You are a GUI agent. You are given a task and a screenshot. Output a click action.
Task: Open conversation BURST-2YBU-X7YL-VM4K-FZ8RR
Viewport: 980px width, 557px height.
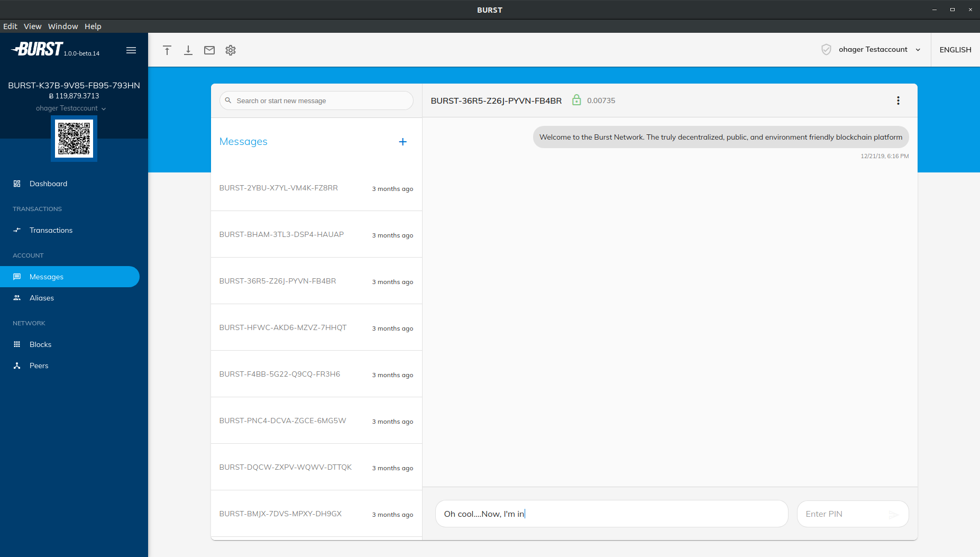point(316,188)
